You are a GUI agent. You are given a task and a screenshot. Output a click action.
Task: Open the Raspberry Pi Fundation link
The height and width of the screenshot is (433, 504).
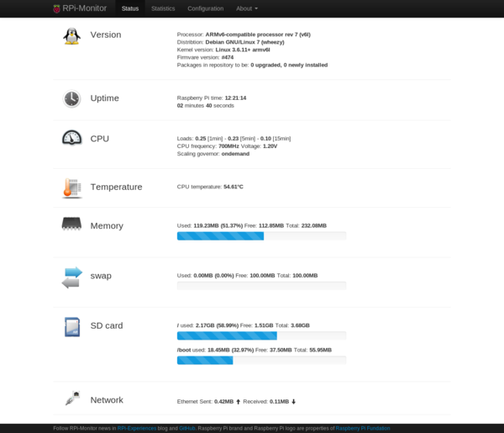coord(363,428)
